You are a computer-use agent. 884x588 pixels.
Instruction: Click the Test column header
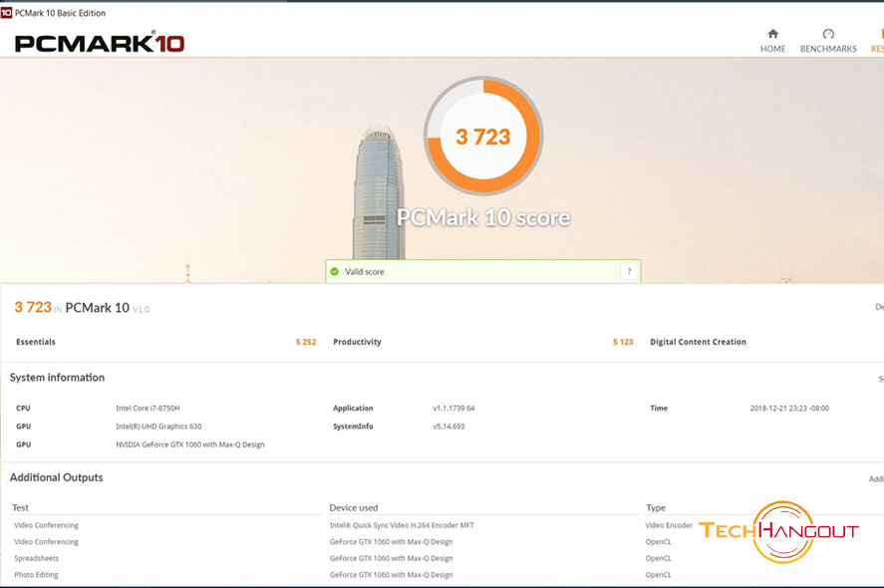[x=20, y=507]
